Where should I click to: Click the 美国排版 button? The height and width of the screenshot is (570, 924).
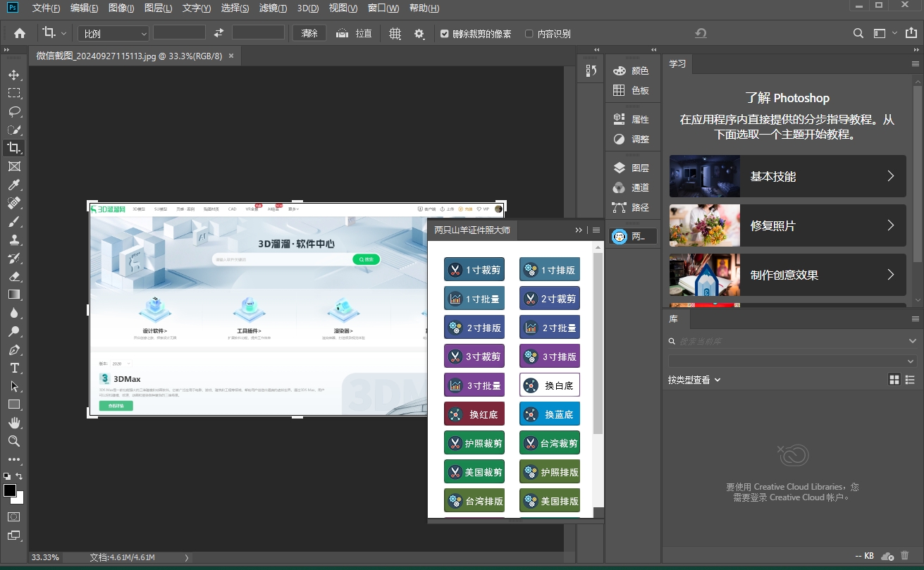[x=550, y=501]
